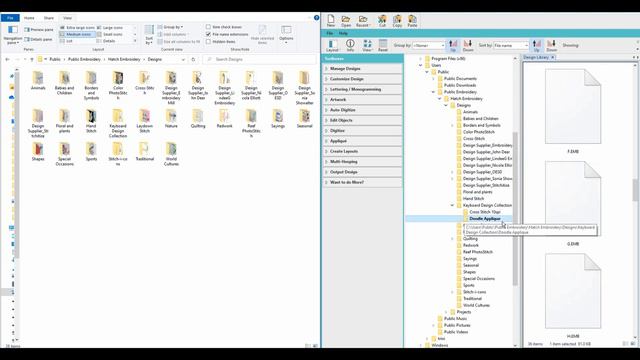Toggle Preview pane in Explorer ribbon
This screenshot has width=640, height=360.
tap(39, 30)
